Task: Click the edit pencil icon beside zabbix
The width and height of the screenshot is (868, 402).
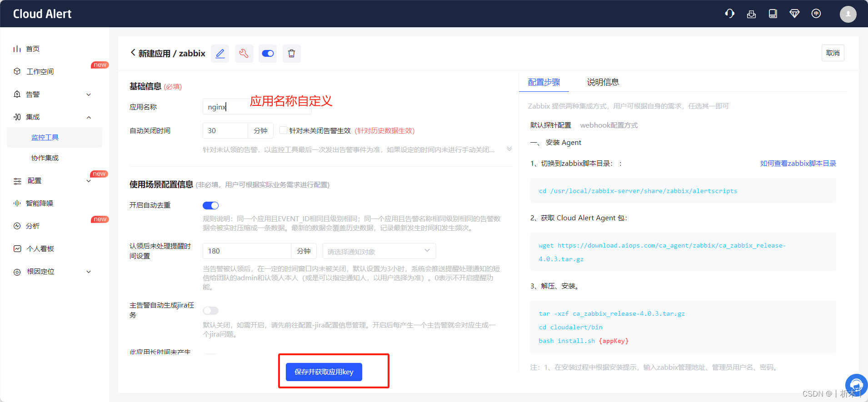Action: pyautogui.click(x=220, y=54)
